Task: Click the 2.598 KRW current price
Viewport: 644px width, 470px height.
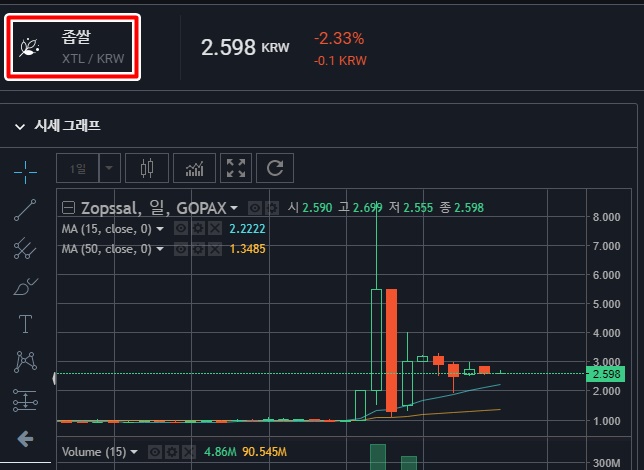Action: (245, 47)
